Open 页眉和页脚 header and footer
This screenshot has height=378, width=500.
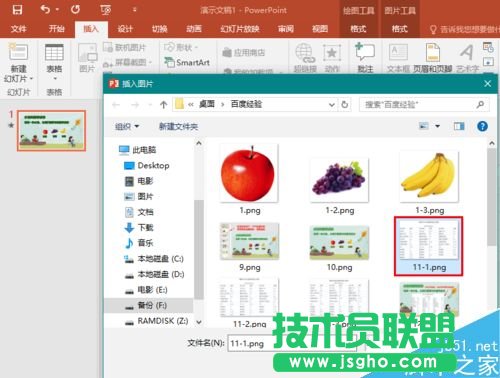tap(433, 58)
